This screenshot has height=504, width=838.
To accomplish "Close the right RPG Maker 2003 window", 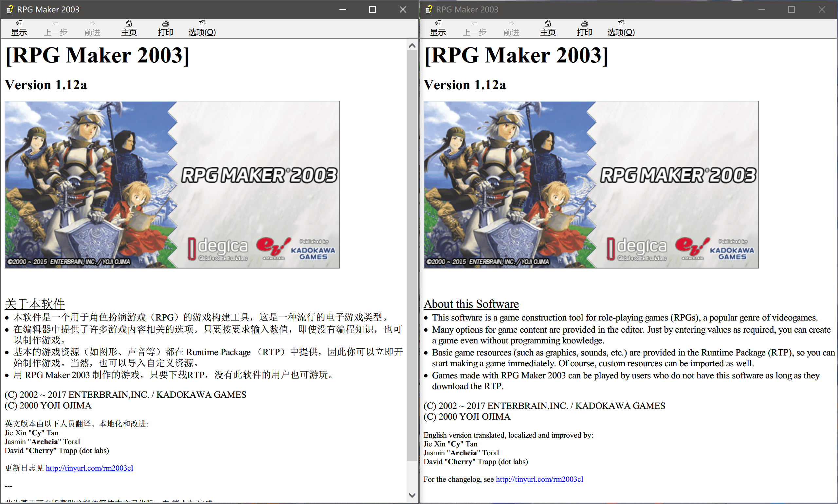I will [822, 9].
